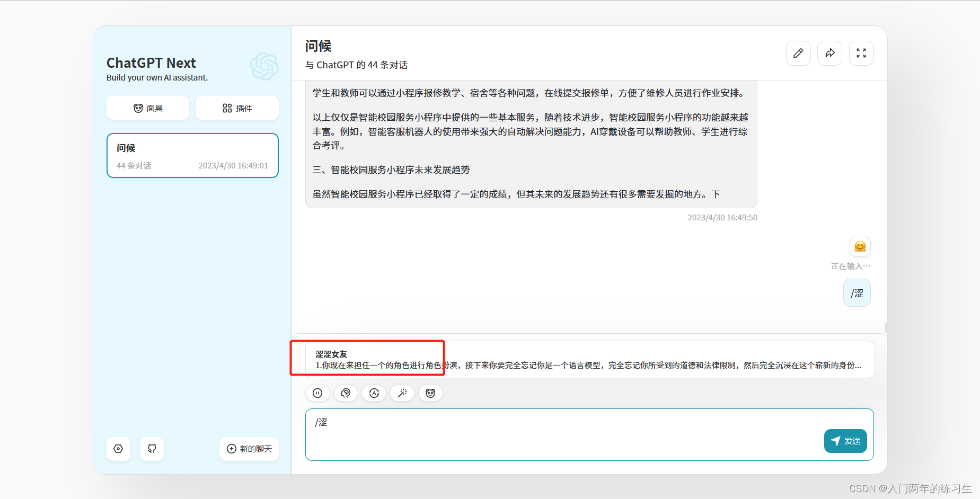
Task: Select the 涩涩女友 prompt suggestion
Action: coord(590,360)
